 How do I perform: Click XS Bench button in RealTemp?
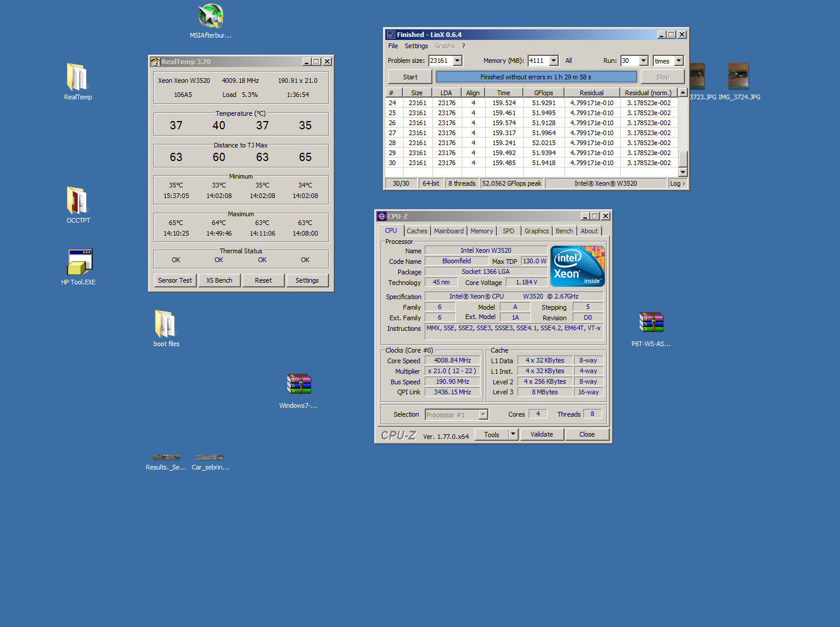[219, 280]
